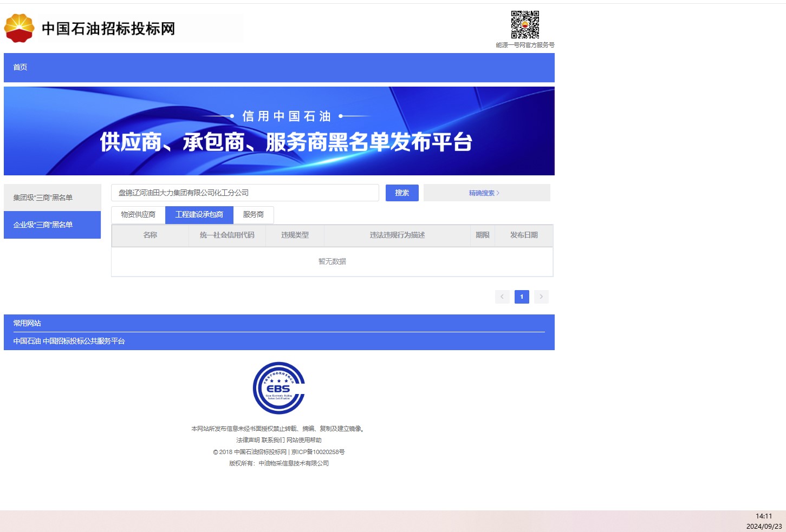Viewport: 786px width, 532px height.
Task: Switch to the 工程建设承包商 tab
Action: [x=199, y=215]
